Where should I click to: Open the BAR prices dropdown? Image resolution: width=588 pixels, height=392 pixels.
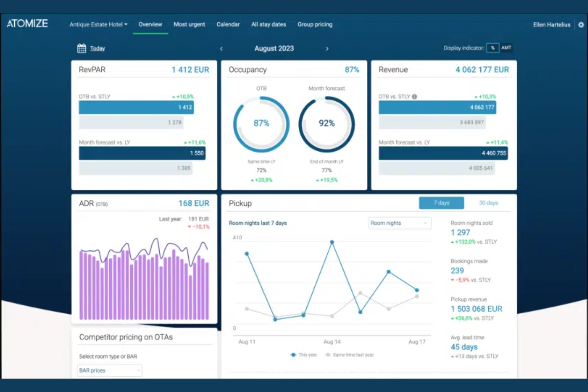coord(109,370)
